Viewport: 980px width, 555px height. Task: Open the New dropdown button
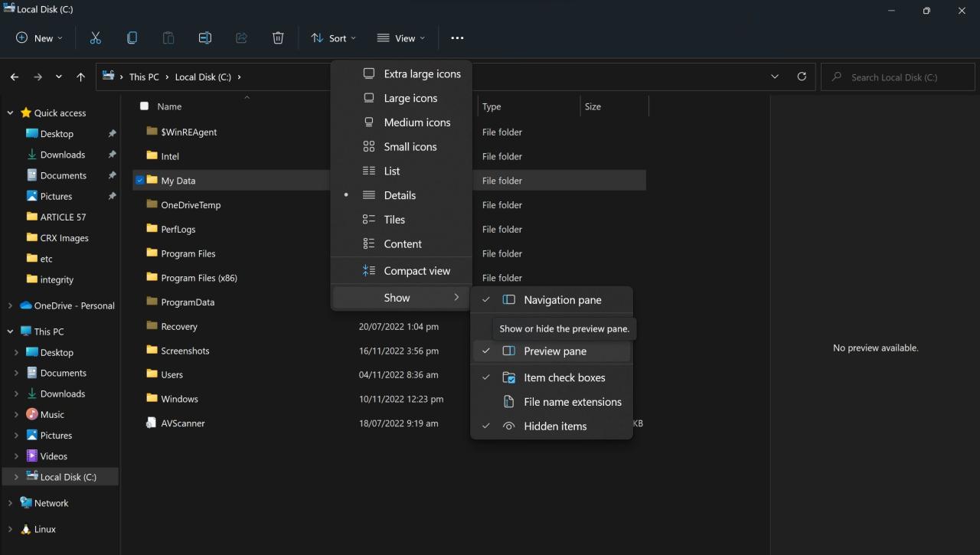[40, 38]
